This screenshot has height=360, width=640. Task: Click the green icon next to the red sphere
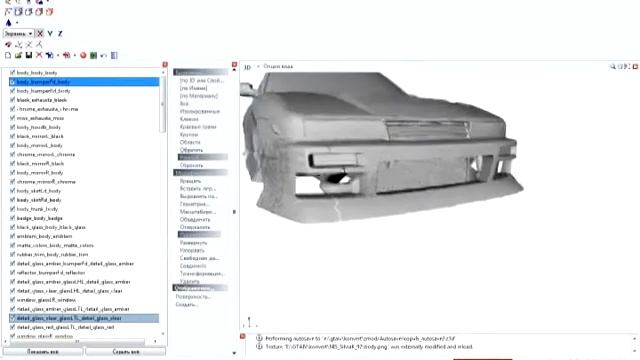point(93,55)
